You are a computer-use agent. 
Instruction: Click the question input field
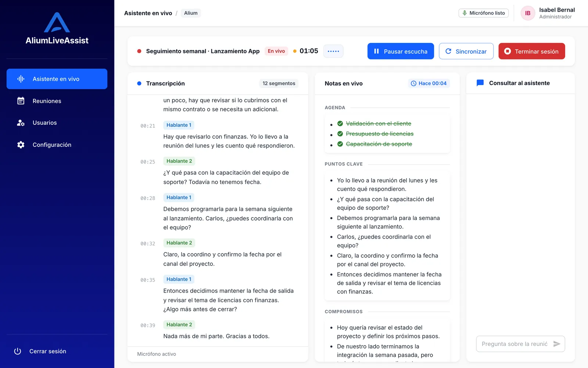coord(514,344)
